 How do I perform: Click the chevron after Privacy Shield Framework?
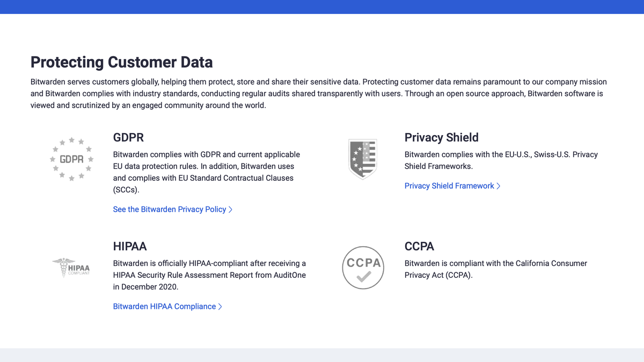[498, 186]
